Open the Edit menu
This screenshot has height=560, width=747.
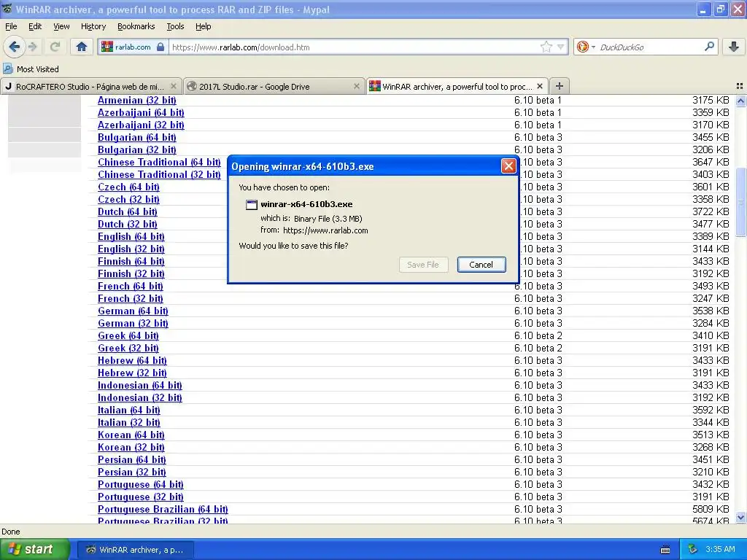[x=35, y=26]
